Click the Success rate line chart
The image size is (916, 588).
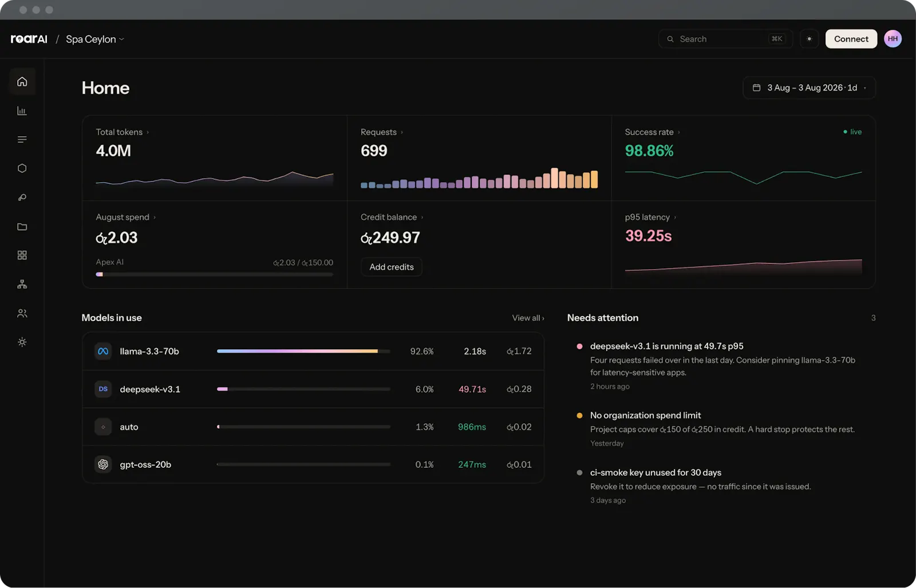(743, 177)
